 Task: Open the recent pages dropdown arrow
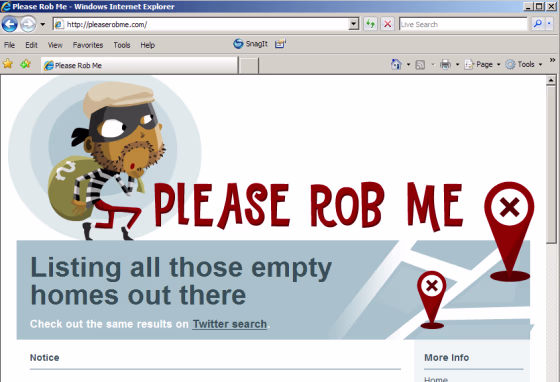42,25
